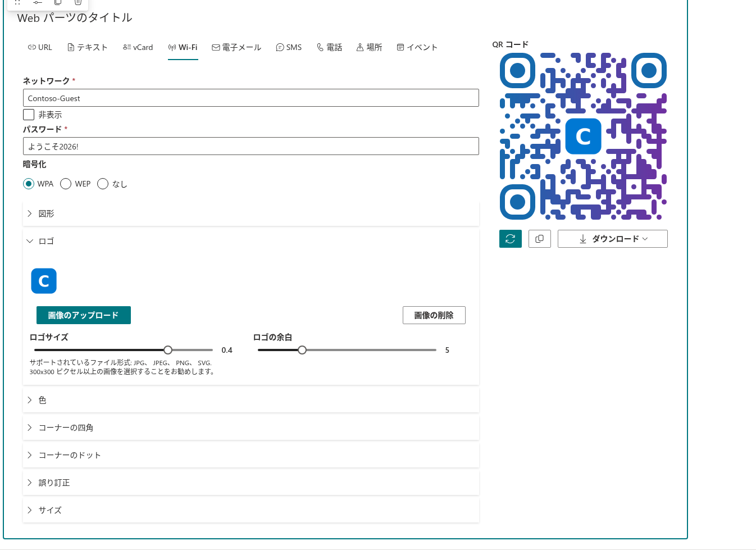This screenshot has width=756, height=550.
Task: Collapse the ロゴ section
Action: point(251,241)
